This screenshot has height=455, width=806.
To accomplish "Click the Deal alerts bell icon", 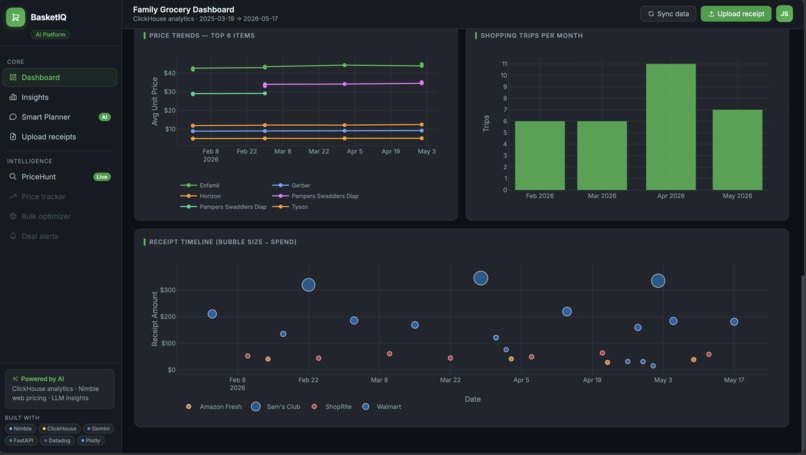I will (x=13, y=236).
